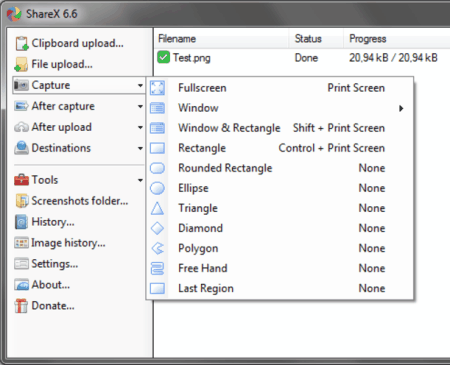Viewport: 450px width, 365px height.
Task: Choose Fullscreen from the Capture menu
Action: (x=280, y=88)
